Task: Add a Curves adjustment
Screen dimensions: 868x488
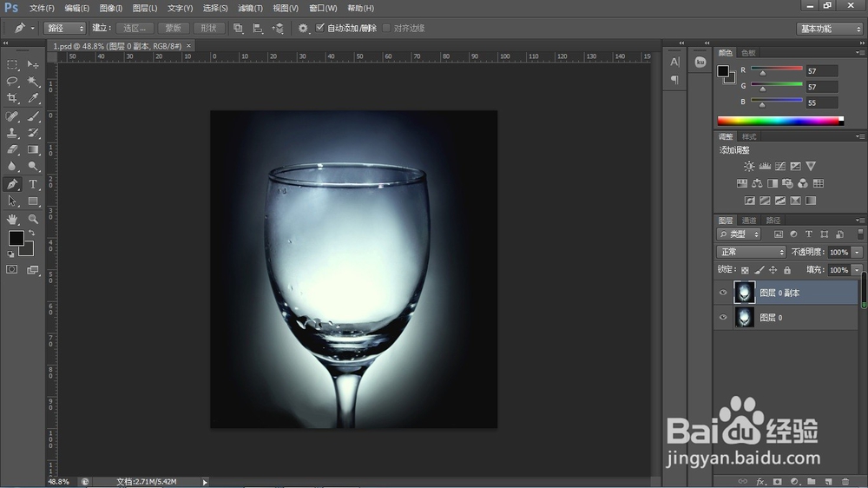Action: (780, 166)
